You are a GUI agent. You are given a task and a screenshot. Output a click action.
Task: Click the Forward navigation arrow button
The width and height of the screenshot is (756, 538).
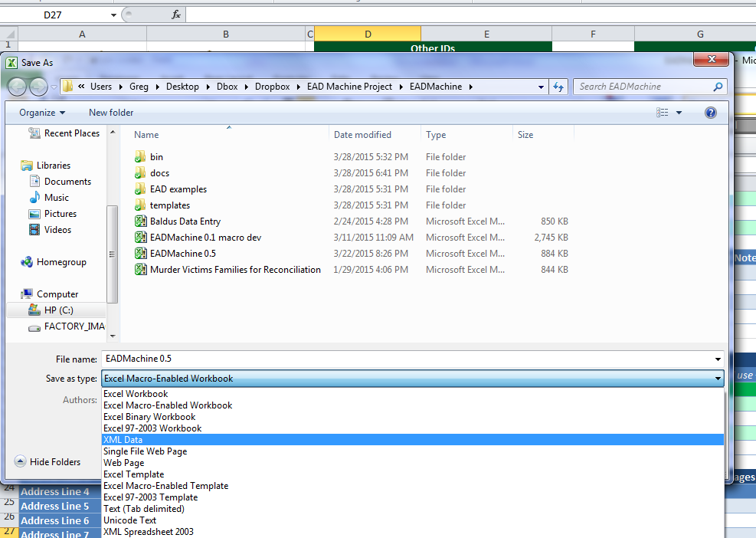pyautogui.click(x=38, y=87)
